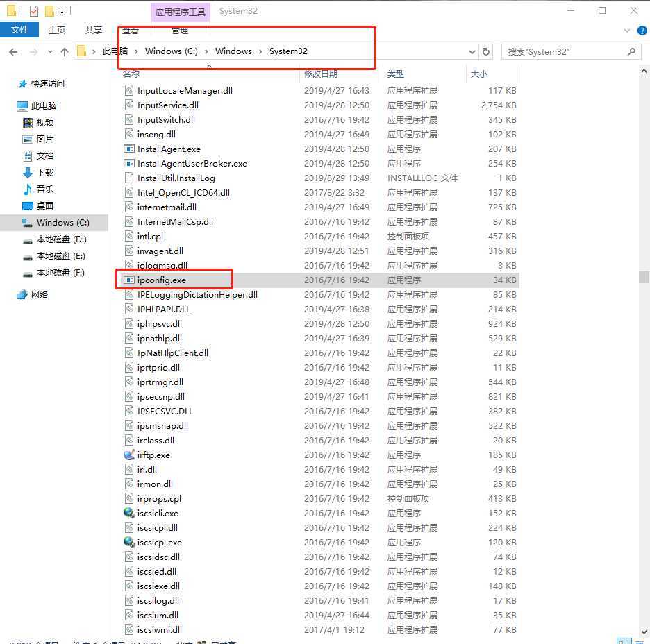
Task: Switch to the 主页 ribbon tab
Action: [x=57, y=30]
